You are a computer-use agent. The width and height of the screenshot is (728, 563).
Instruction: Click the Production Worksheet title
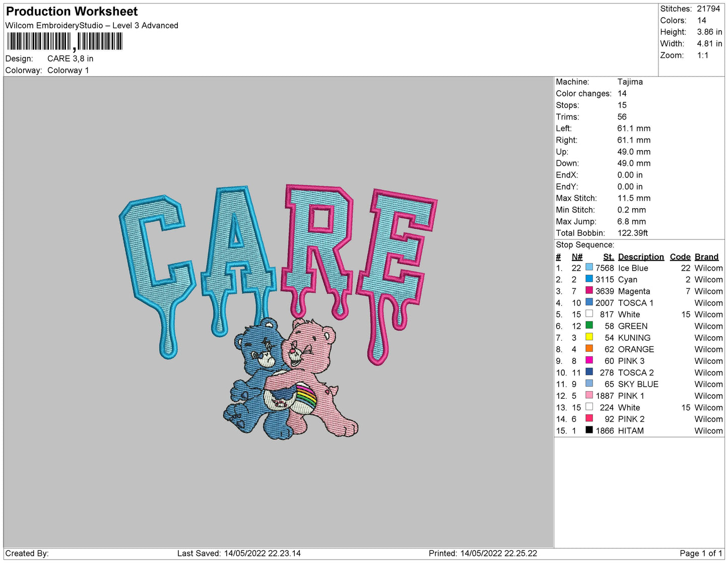(x=72, y=11)
